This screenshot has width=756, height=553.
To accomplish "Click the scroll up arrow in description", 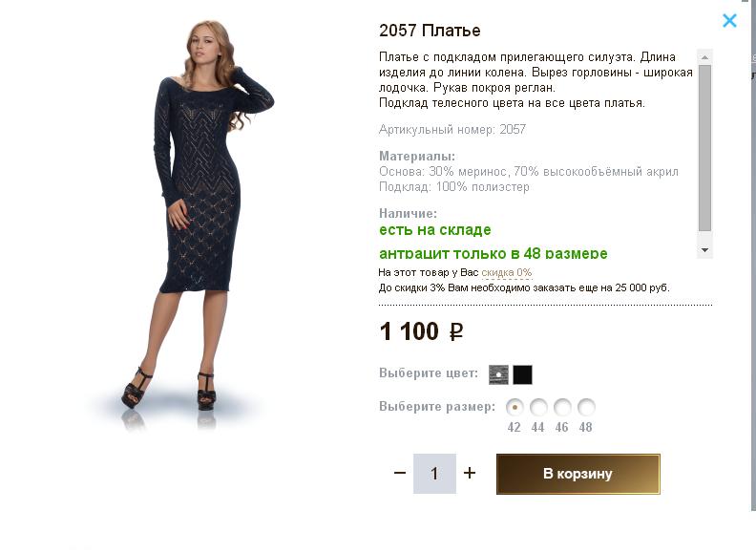I will click(705, 57).
